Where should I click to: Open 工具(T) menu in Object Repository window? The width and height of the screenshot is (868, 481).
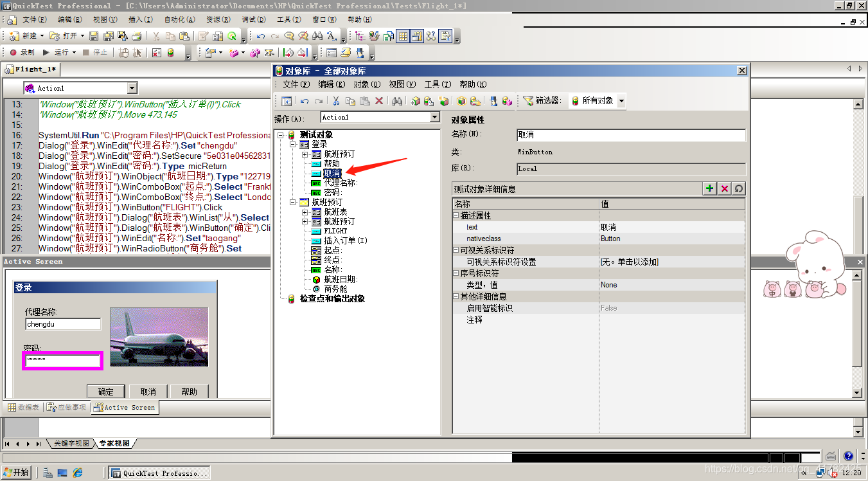click(438, 84)
